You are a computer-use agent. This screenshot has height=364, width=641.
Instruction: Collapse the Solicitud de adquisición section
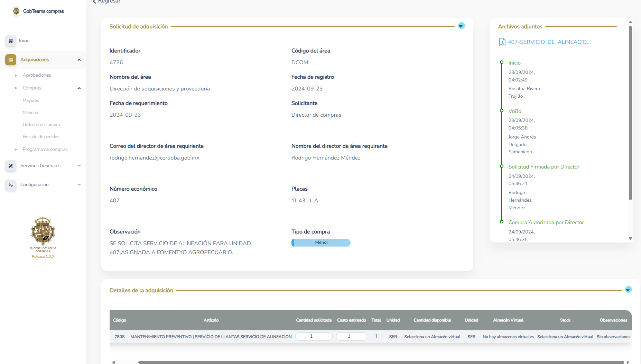[x=461, y=26]
